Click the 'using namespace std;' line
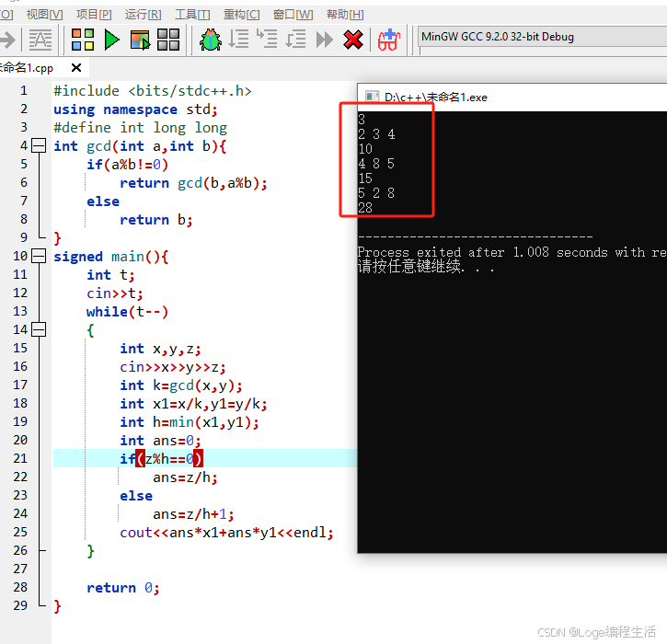Image resolution: width=667 pixels, height=644 pixels. pos(135,109)
